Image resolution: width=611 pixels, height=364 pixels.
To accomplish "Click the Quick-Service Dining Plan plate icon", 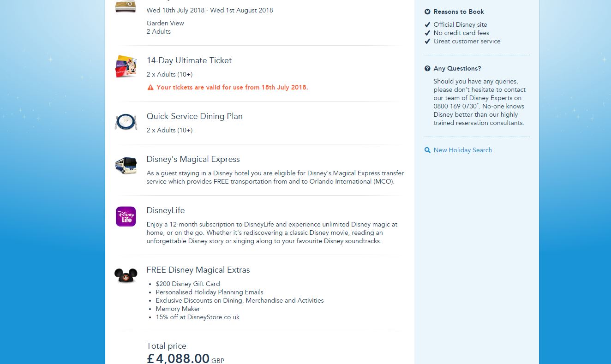I will (126, 122).
